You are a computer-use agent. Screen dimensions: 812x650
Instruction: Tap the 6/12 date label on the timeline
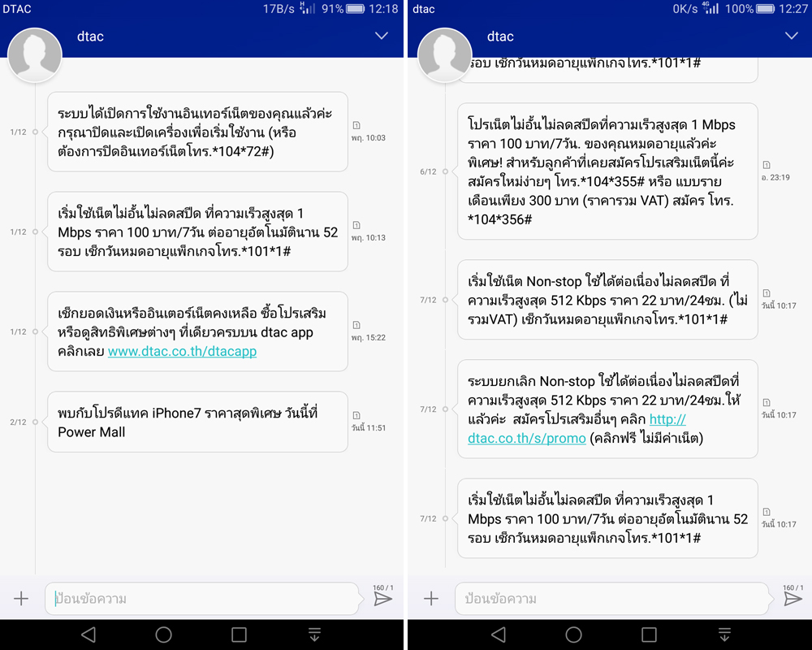428,171
